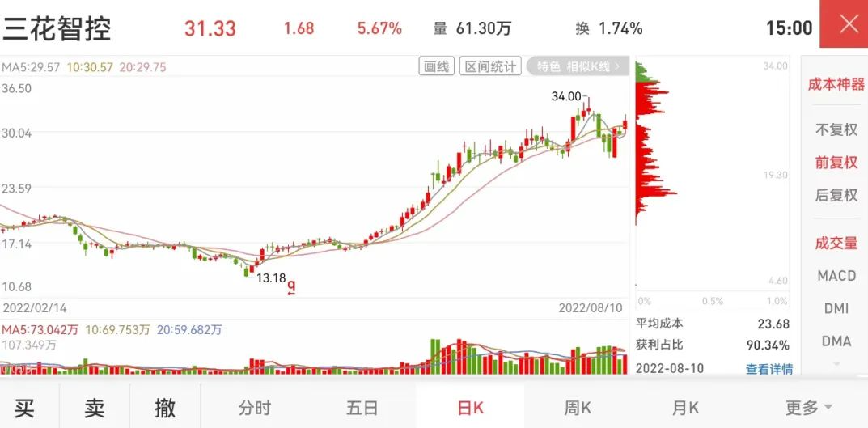The height and width of the screenshot is (428, 868).
Task: Select 后复权 price adjustment option
Action: 836,195
